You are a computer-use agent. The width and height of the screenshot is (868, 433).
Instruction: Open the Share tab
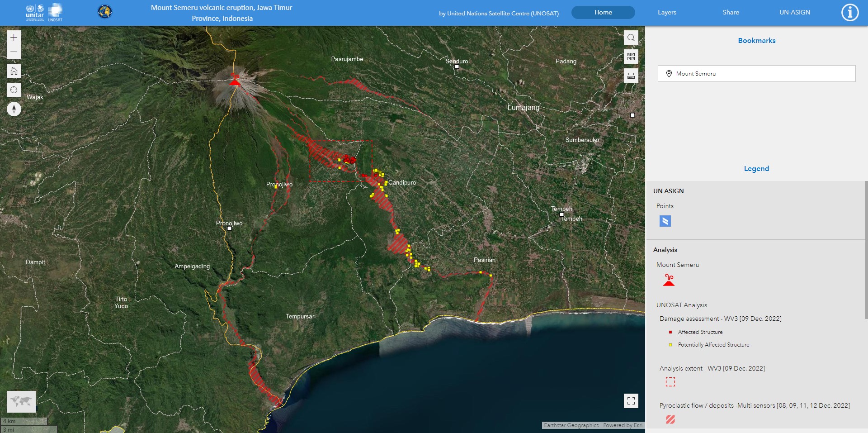731,13
